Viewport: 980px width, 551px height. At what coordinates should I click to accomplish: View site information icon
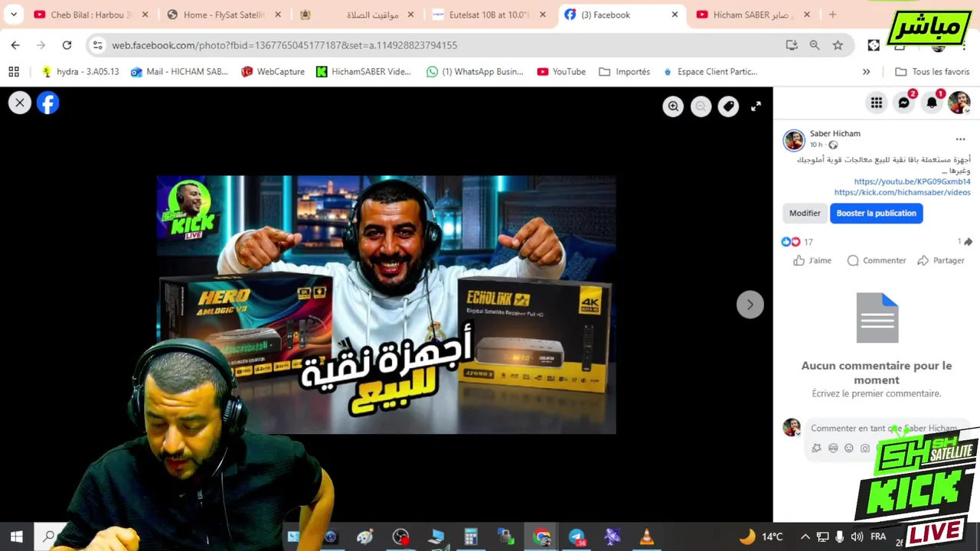click(97, 45)
